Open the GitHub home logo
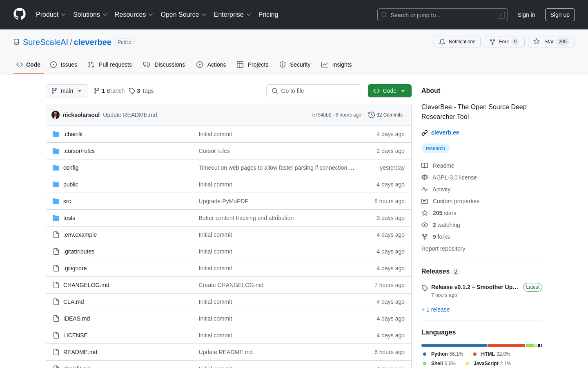Viewport: 588px width, 368px height. point(20,14)
